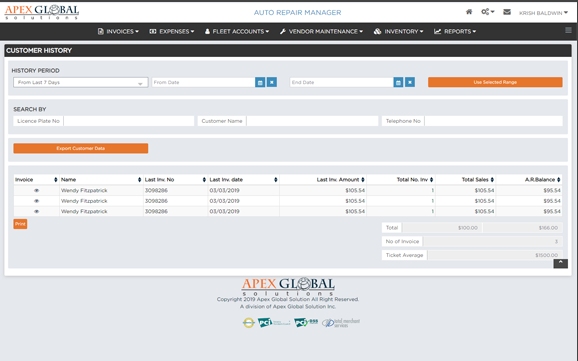Open the Invoices menu
Viewport: 578px width, 361px height.
tap(118, 31)
